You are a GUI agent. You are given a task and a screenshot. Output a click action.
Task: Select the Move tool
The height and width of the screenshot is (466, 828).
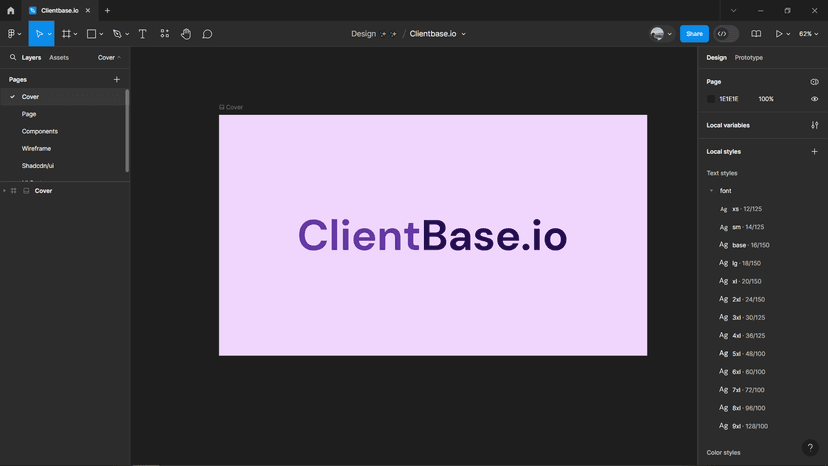pos(39,34)
